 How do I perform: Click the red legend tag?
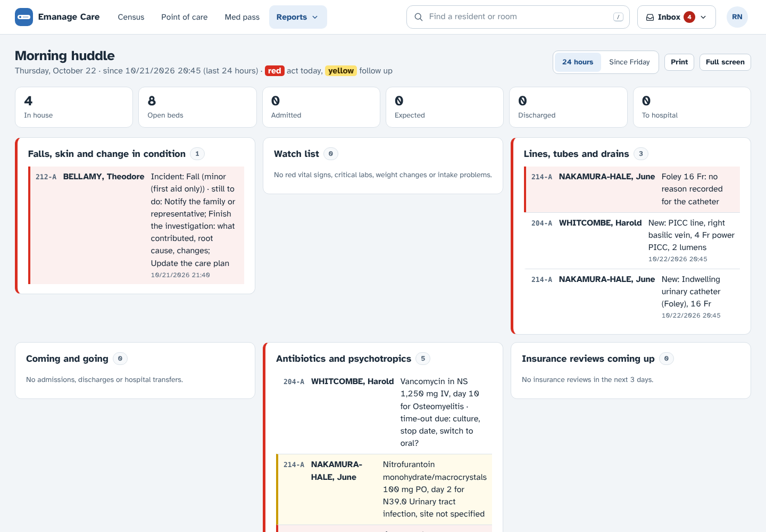coord(274,71)
